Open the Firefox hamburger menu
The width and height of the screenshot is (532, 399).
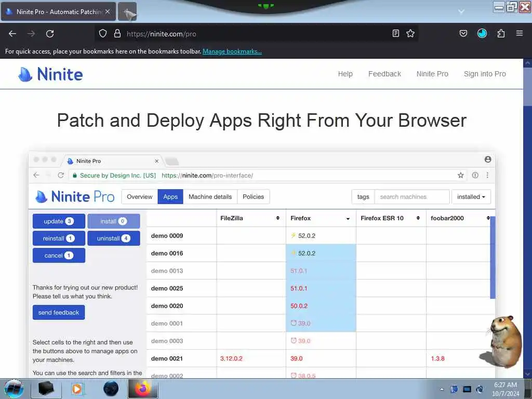coord(520,33)
